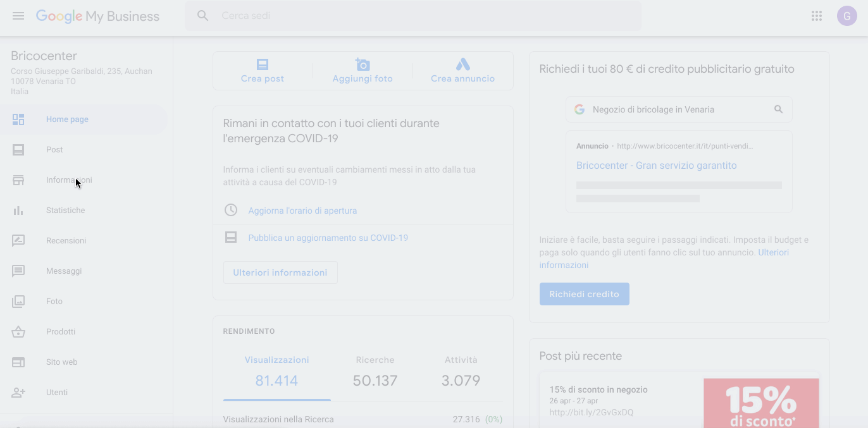Screen dimensions: 868x428
Task: Click the 15% di sconto in negozio title
Action: click(598, 390)
